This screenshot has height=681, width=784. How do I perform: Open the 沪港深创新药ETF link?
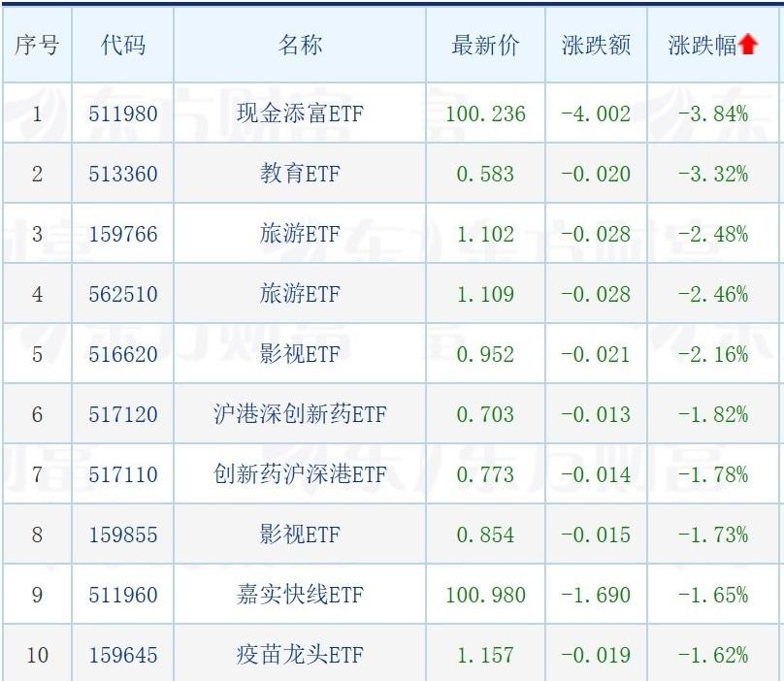click(300, 414)
